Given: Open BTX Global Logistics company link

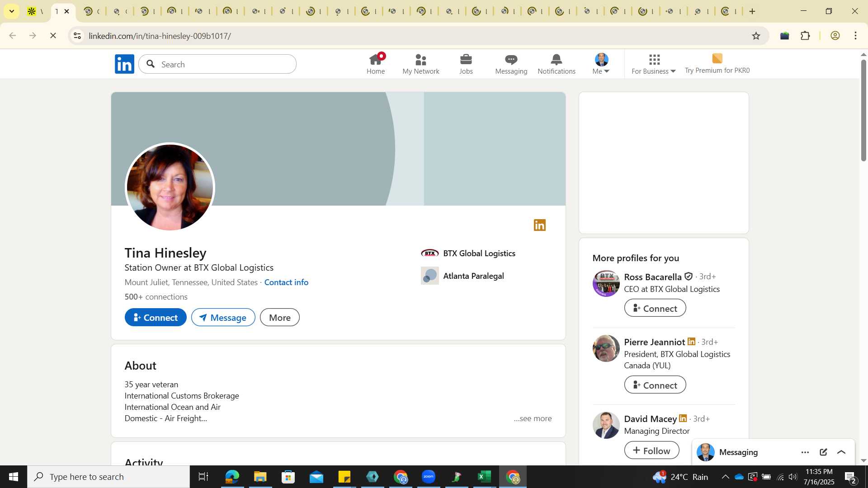Looking at the screenshot, I should 468,253.
